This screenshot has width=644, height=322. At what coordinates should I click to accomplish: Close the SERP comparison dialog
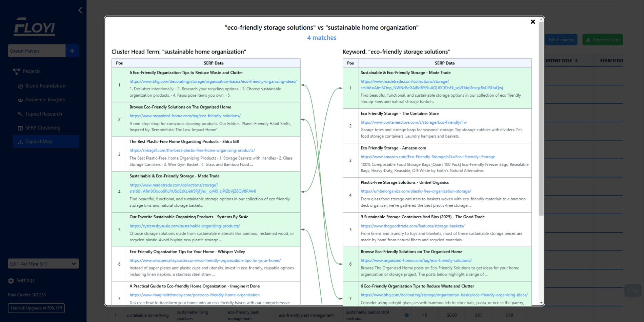coord(533,22)
